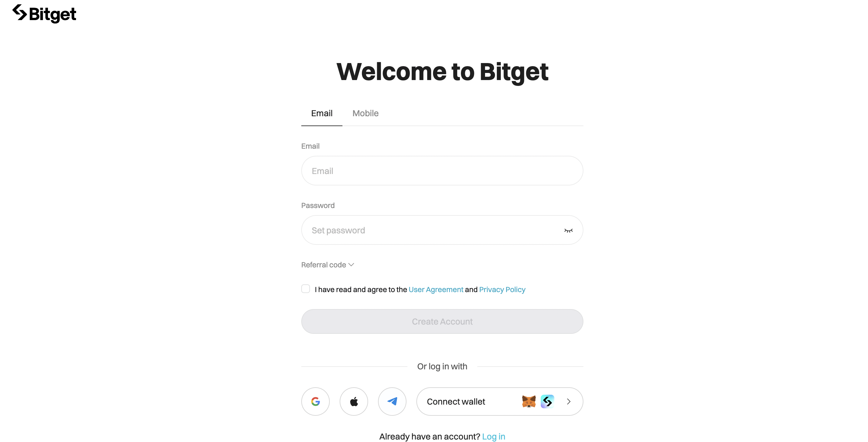Viewport: 868px width, 442px height.
Task: Click the Apple sign-in icon
Action: 354,402
